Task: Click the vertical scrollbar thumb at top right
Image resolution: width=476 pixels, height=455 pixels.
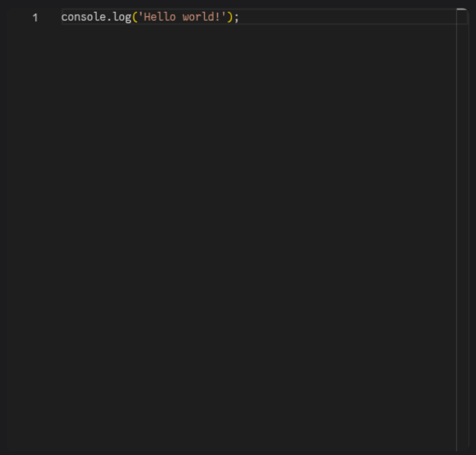Action: coord(462,17)
